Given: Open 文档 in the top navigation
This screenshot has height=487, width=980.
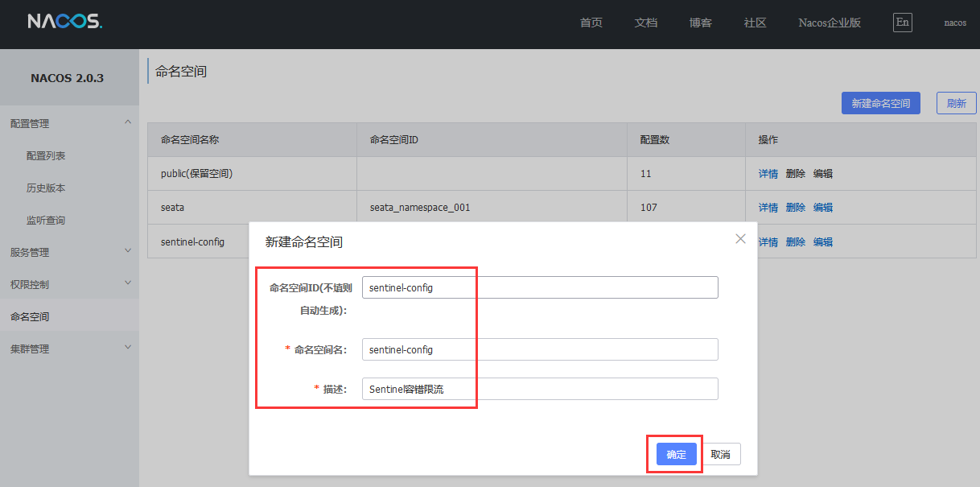Looking at the screenshot, I should pyautogui.click(x=646, y=23).
